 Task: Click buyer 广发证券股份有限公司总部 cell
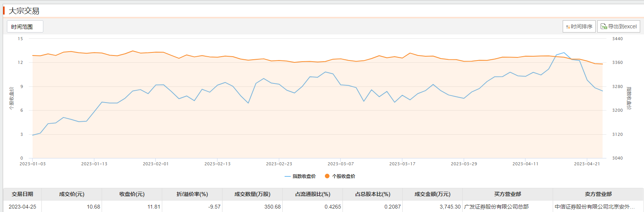coord(507,207)
